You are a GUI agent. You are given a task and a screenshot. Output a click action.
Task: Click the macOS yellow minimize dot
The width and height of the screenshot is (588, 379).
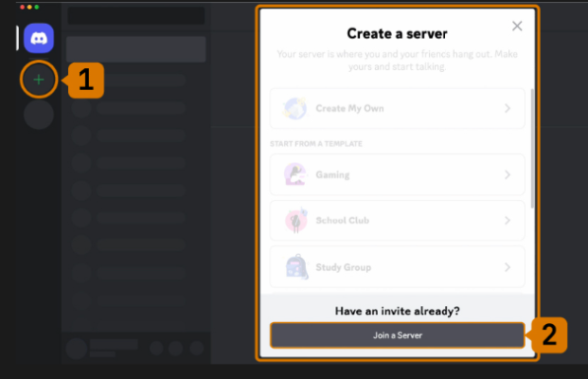pyautogui.click(x=29, y=8)
